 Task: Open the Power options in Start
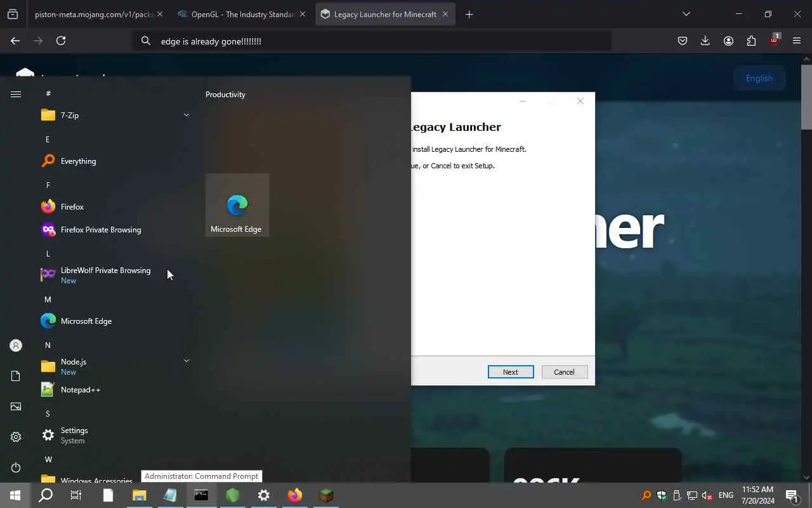tap(16, 467)
